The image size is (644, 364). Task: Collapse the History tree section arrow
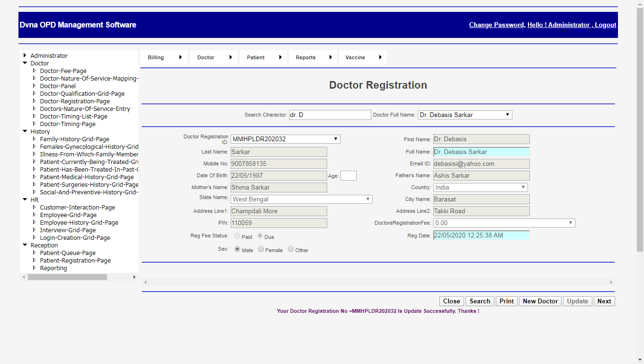pos(25,131)
